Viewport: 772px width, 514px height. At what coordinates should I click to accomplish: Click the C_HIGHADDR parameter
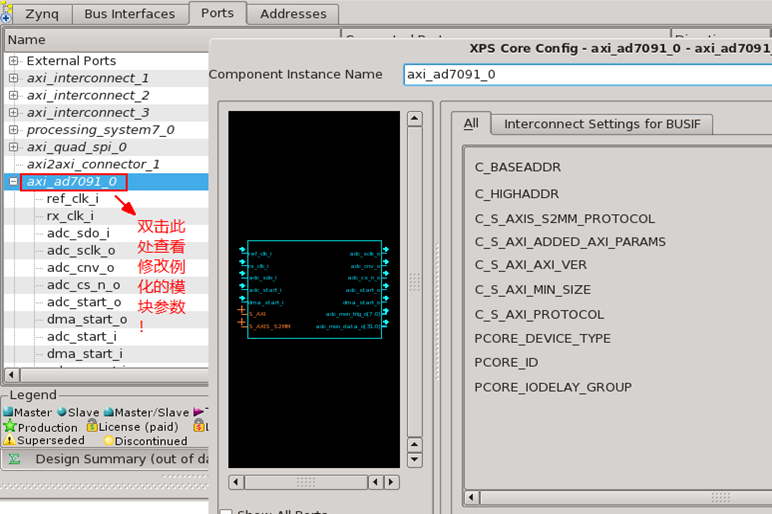[516, 193]
